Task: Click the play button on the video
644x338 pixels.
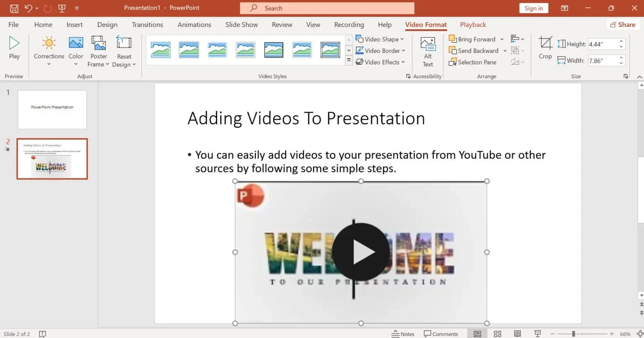Action: click(361, 252)
